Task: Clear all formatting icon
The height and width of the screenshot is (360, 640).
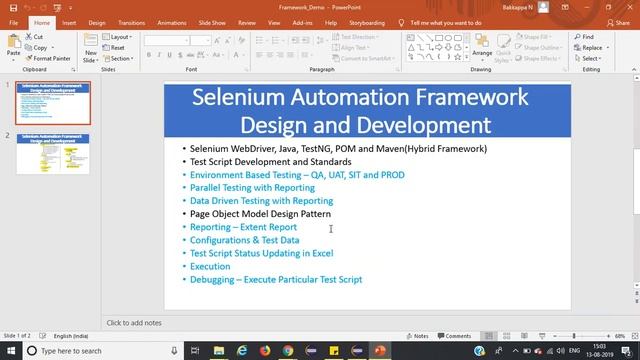Action: tap(242, 40)
